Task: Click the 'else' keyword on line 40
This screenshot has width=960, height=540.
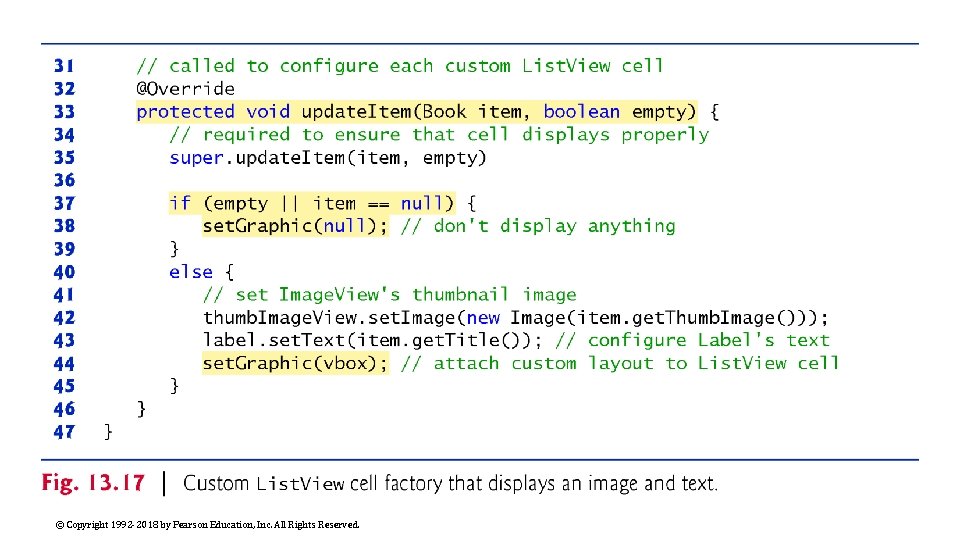Action: pyautogui.click(x=191, y=272)
